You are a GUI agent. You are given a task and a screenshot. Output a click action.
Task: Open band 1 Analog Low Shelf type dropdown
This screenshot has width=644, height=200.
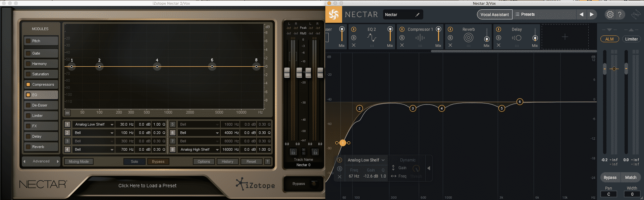94,124
